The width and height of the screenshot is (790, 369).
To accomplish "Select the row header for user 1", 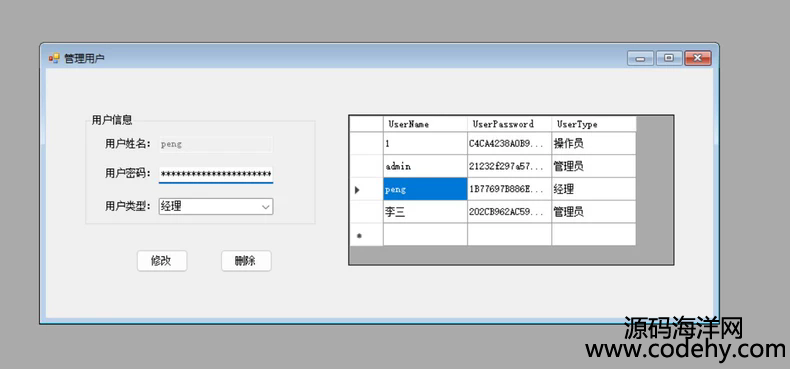I will [x=366, y=144].
